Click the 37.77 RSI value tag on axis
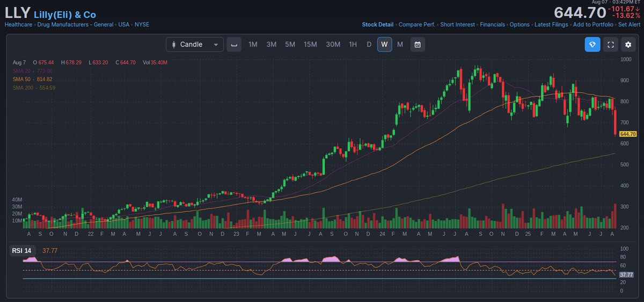Viewport: 644px width, 302px height. click(626, 275)
